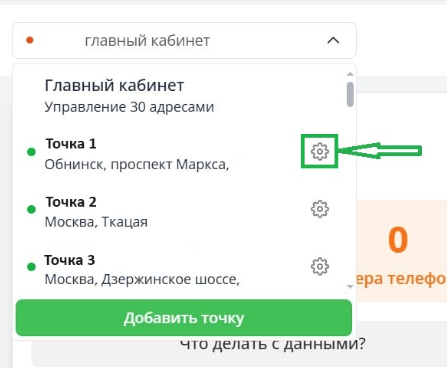Open settings gear for Точка 1

point(320,151)
